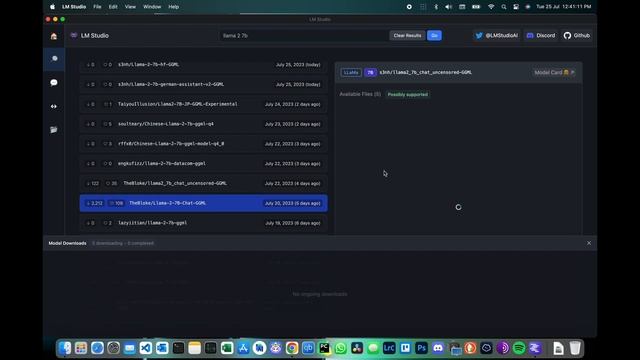Open Visual Studio Code from the dock
The height and width of the screenshot is (360, 640).
coord(146,348)
